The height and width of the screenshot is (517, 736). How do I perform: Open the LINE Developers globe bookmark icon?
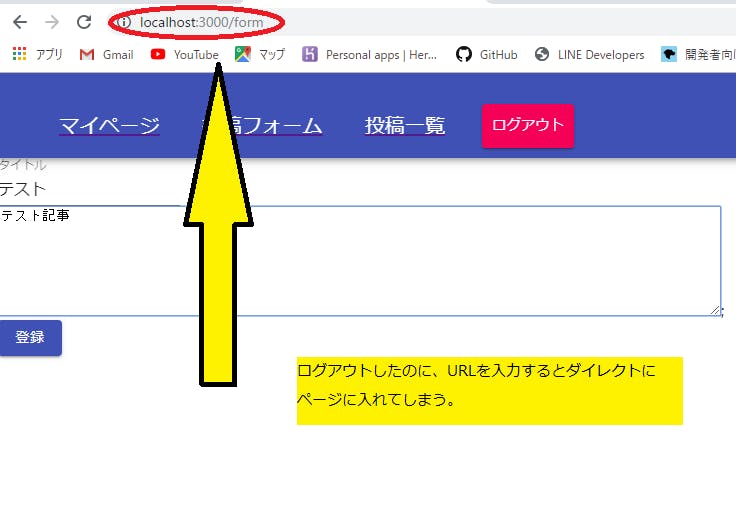point(542,54)
